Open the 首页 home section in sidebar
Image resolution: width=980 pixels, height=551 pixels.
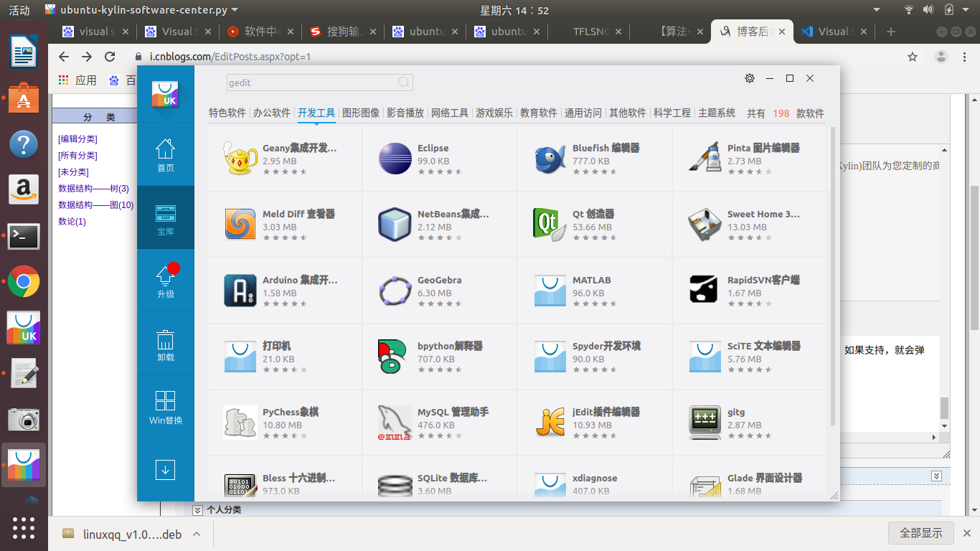166,154
